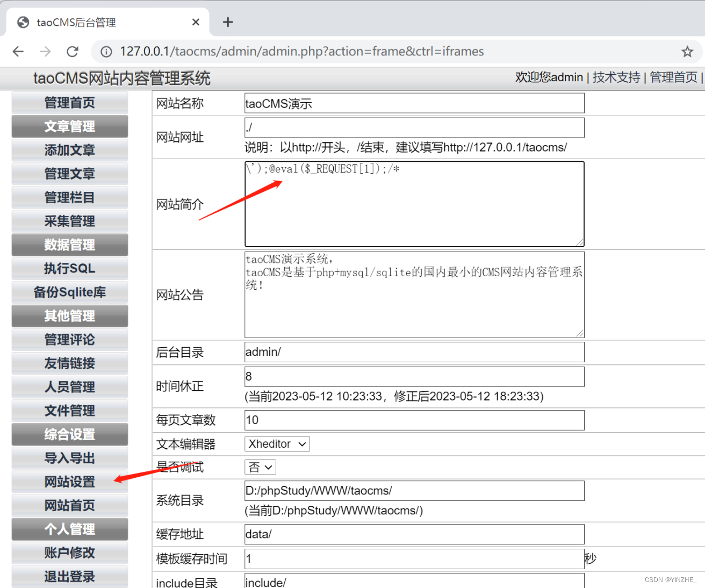
Task: Click the 后台目录 input with admin/
Action: [414, 352]
